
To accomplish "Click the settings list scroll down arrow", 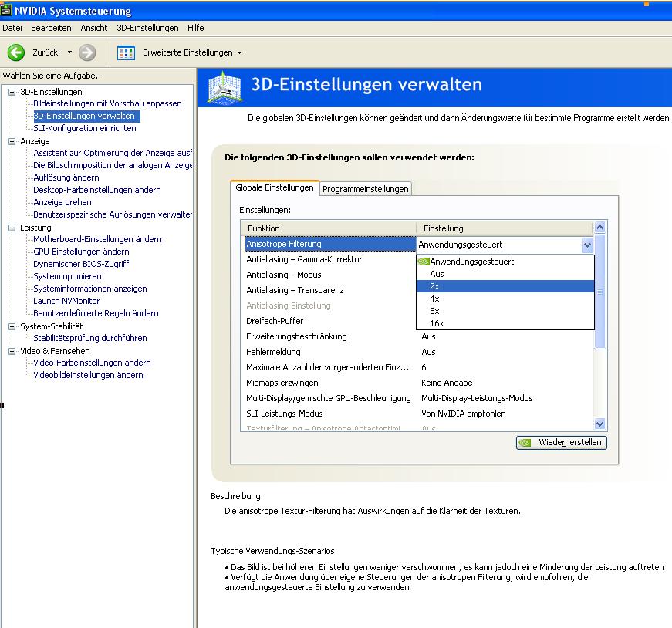I will click(x=600, y=424).
